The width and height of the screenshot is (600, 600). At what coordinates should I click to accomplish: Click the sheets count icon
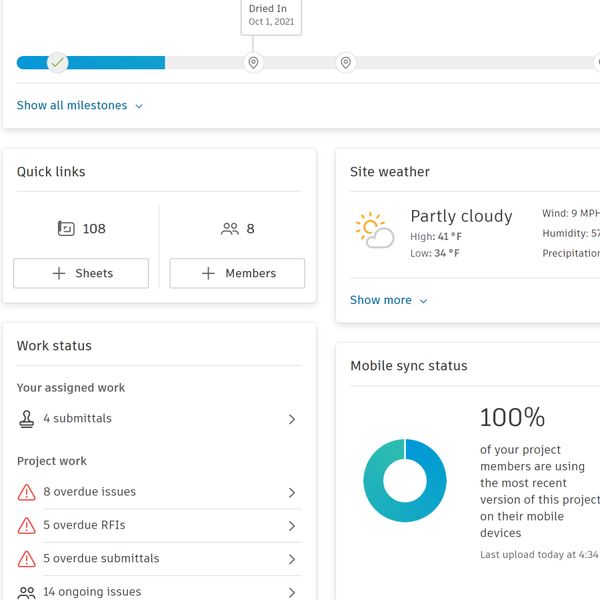[66, 229]
